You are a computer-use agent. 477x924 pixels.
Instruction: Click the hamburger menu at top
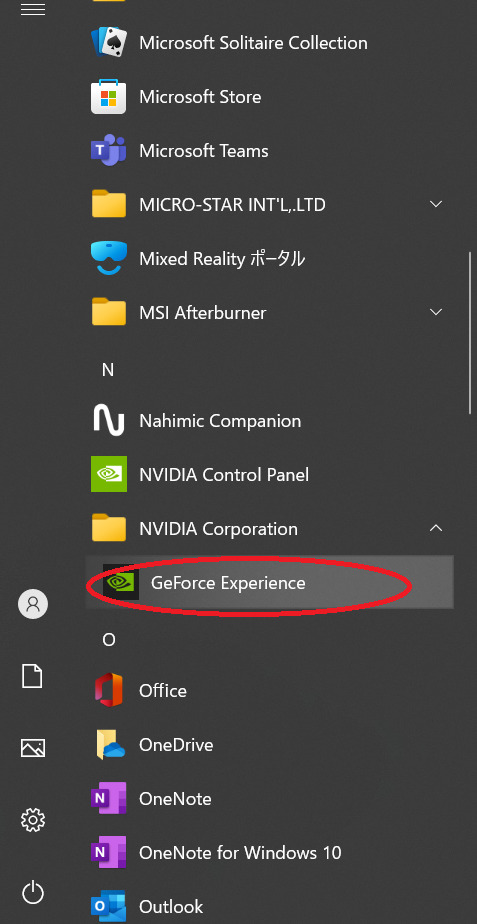point(33,9)
